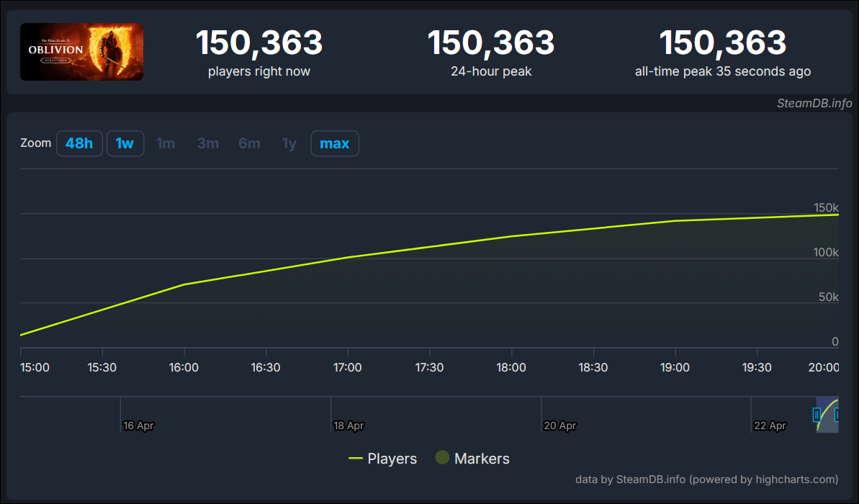Select the 48h zoom range
Image resolution: width=859 pixels, height=504 pixels.
(79, 143)
